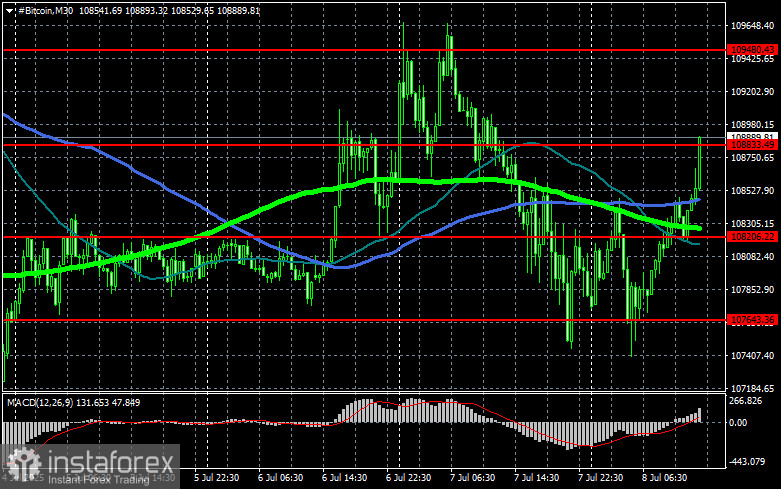Click the 7 Jul 06:30 time label
Screen dimensions: 781x489
tap(472, 478)
